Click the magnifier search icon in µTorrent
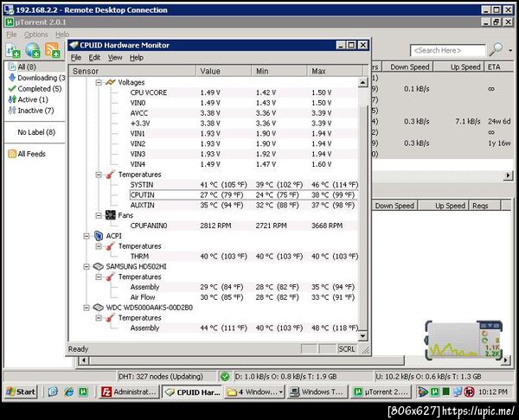The width and height of the screenshot is (519, 420). click(x=496, y=50)
